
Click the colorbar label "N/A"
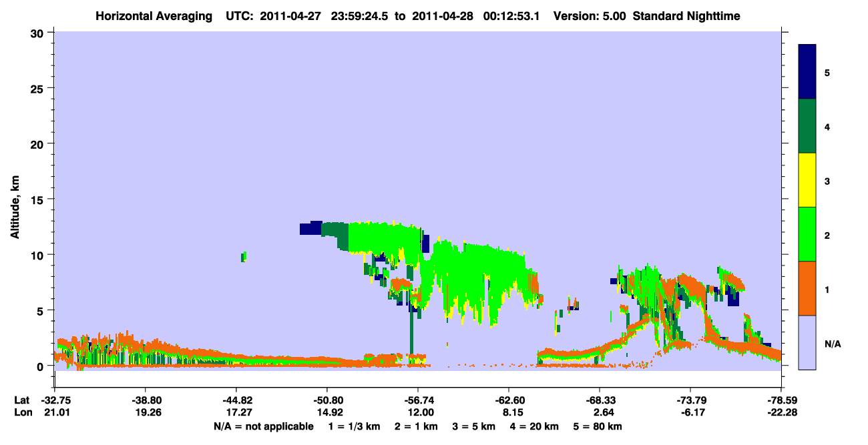point(833,344)
